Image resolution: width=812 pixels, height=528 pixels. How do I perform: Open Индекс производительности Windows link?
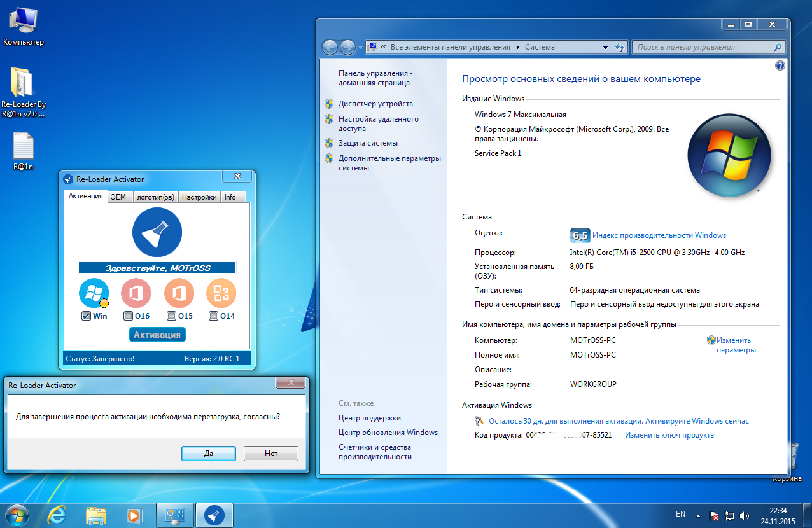[x=659, y=235]
